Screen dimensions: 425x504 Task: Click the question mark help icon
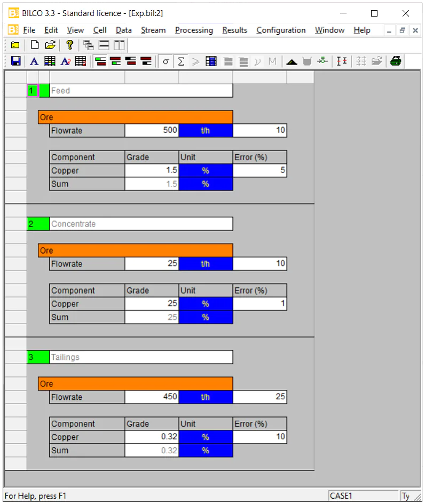69,45
